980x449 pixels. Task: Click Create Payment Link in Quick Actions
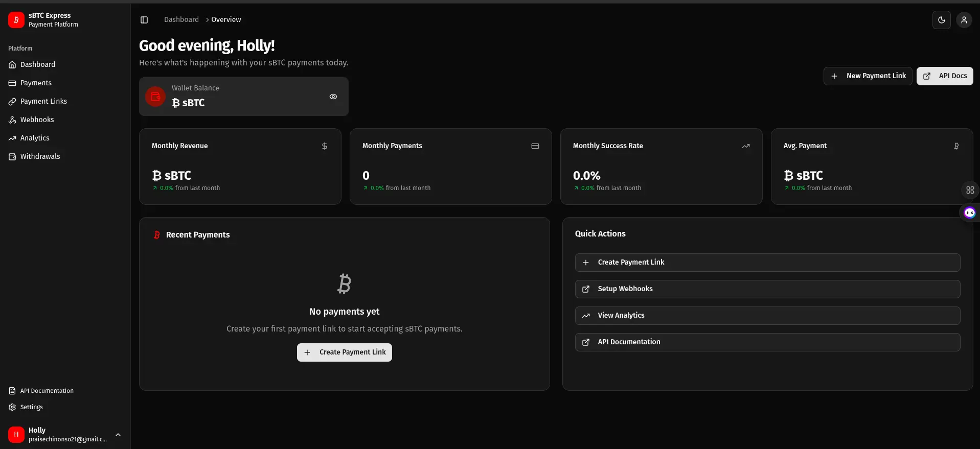point(767,263)
